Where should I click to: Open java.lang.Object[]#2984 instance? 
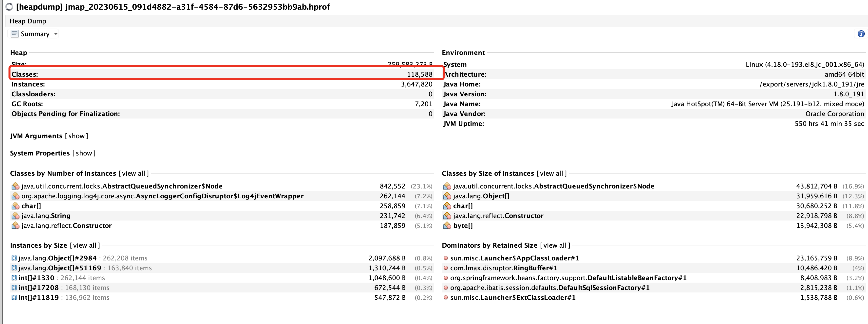[58, 258]
